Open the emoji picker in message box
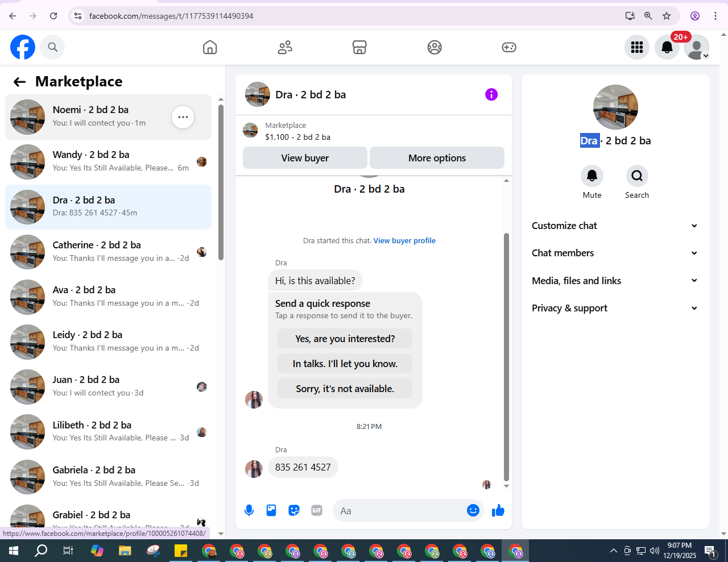728x562 pixels. click(x=473, y=510)
